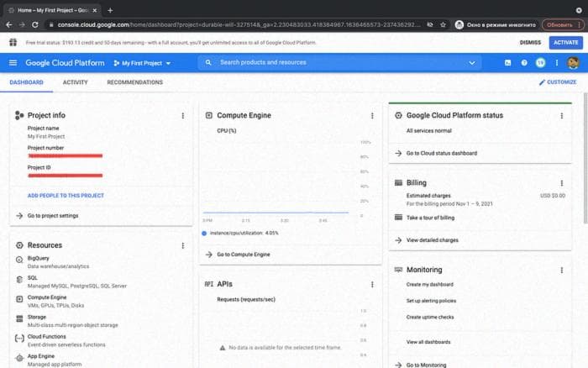Click the user account avatar
The height and width of the screenshot is (368, 588).
(573, 63)
